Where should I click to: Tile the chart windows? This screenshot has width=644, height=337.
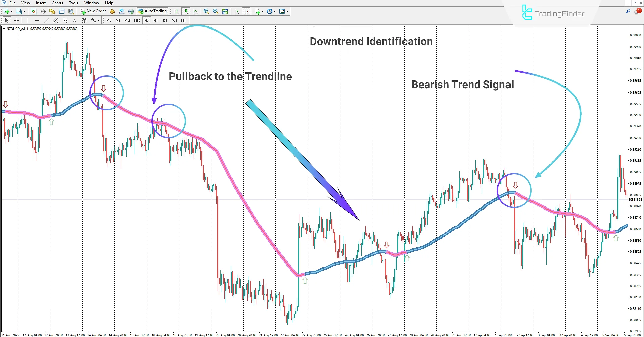click(x=225, y=11)
